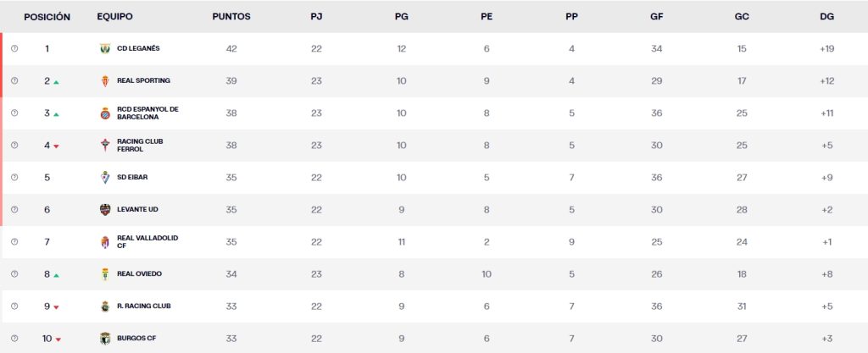The height and width of the screenshot is (353, 868).
Task: Click the Levante UD club crest
Action: (105, 209)
